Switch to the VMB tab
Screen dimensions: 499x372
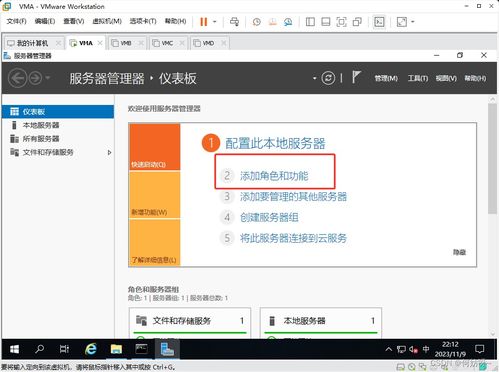(126, 43)
